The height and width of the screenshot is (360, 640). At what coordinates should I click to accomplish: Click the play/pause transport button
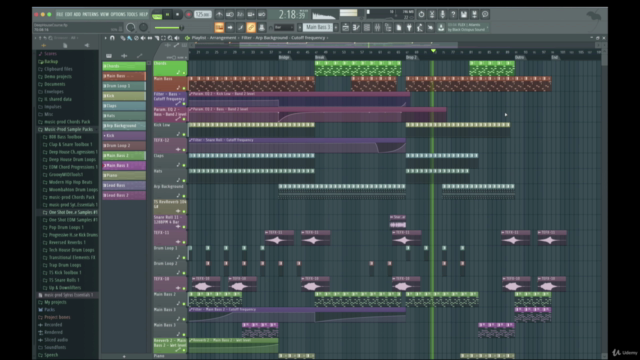(167, 15)
